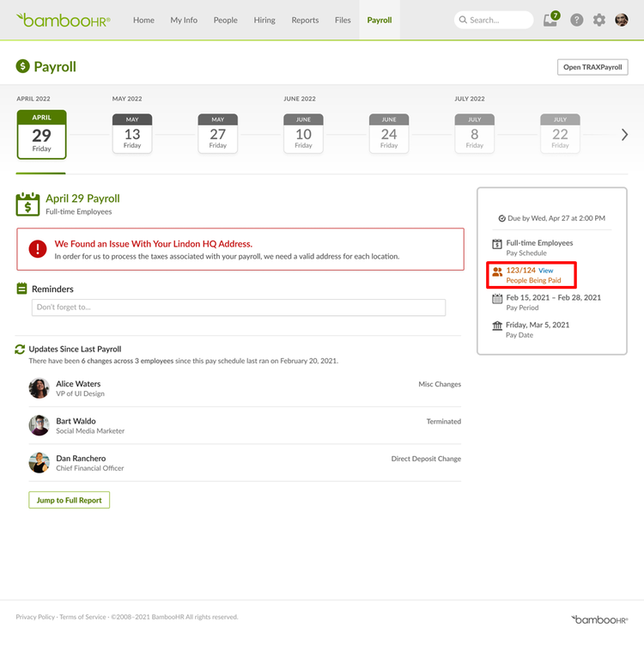644x646 pixels.
Task: Click the green dollar Payroll icon
Action: click(x=22, y=66)
